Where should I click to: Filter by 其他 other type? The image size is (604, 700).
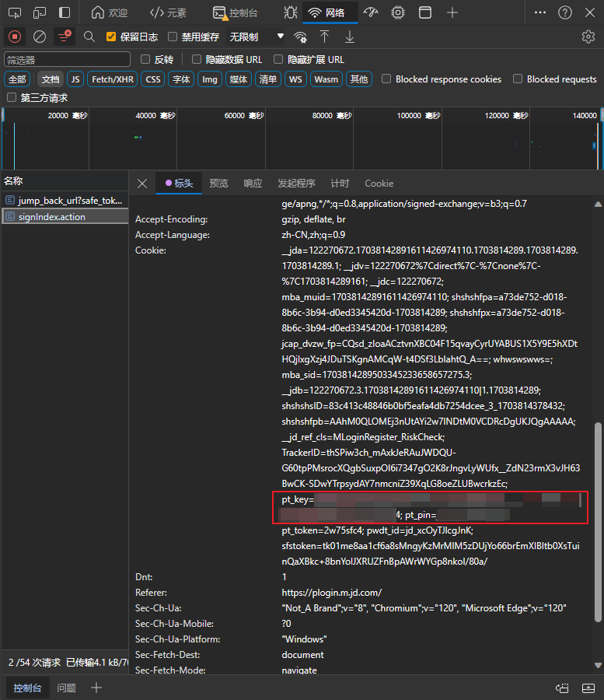[359, 79]
